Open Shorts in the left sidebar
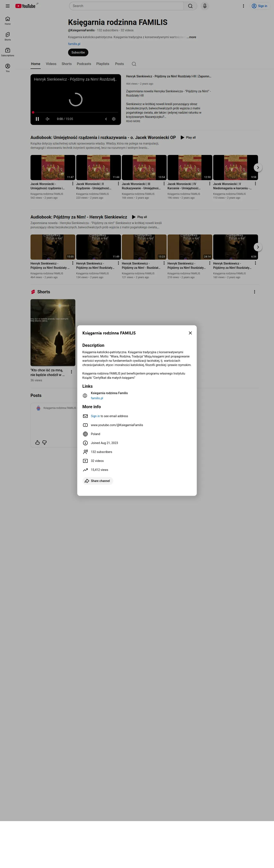Viewport: 274px width, 868px height. 7,36
